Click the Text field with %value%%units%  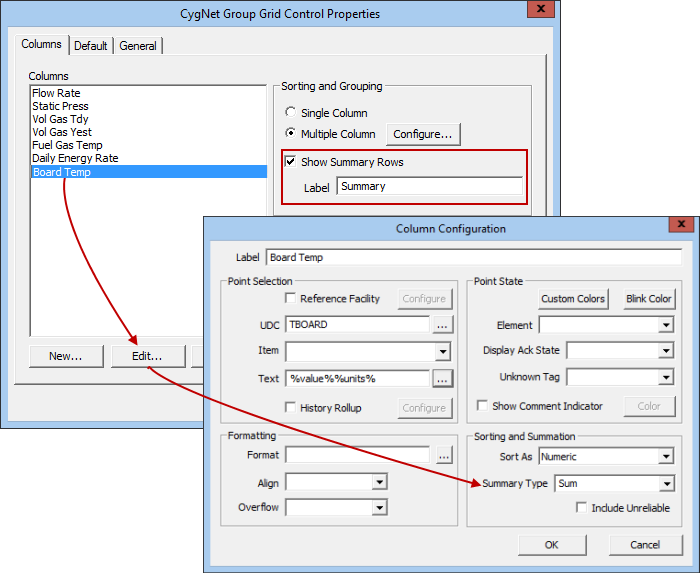[x=358, y=378]
